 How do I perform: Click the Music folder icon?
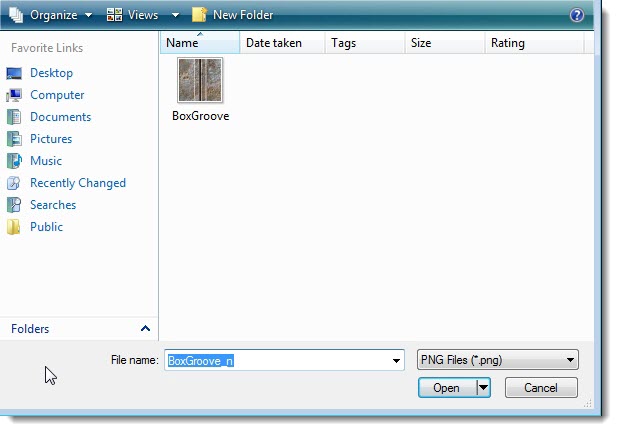click(x=14, y=161)
